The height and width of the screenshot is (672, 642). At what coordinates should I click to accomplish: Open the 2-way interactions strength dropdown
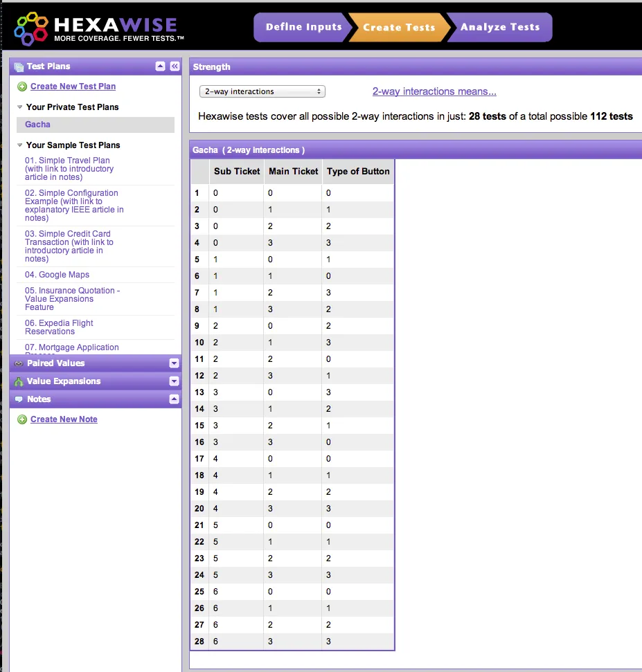[262, 91]
